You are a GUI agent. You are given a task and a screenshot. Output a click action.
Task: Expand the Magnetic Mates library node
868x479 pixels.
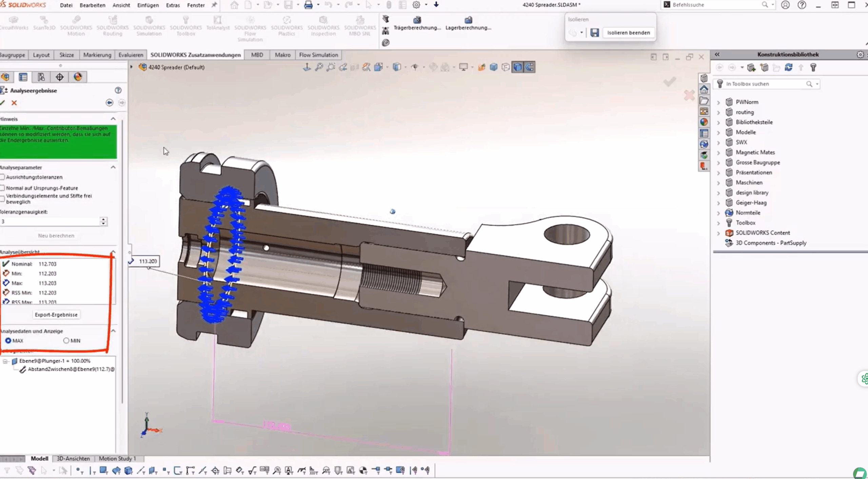coord(719,152)
